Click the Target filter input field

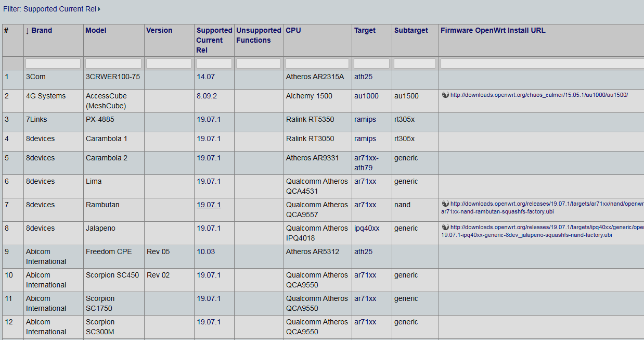click(x=371, y=64)
